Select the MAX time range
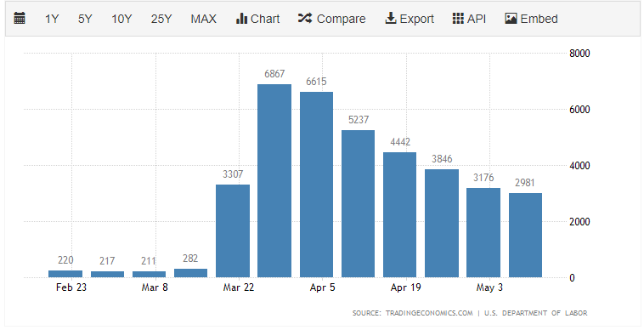 203,19
